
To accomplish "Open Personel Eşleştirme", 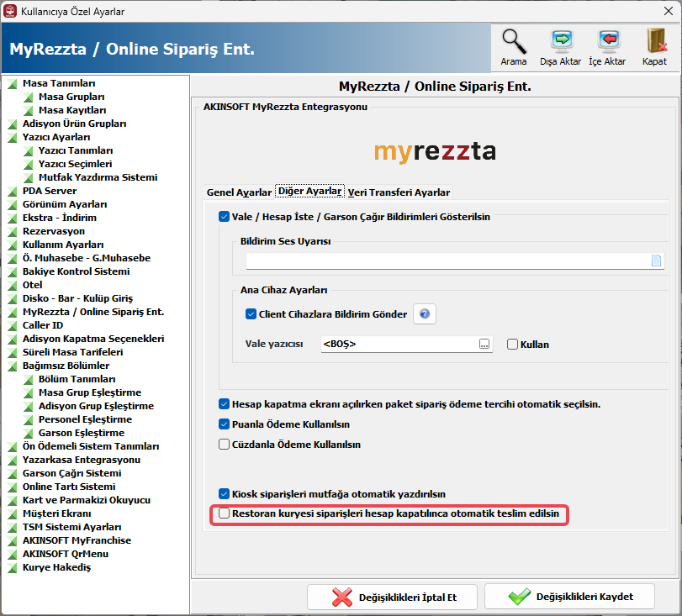I will (85, 420).
